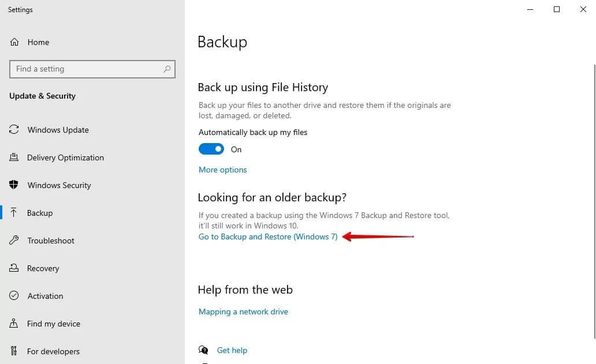596x364 pixels.
Task: Click the Backup upload arrow icon
Action: coord(14,212)
